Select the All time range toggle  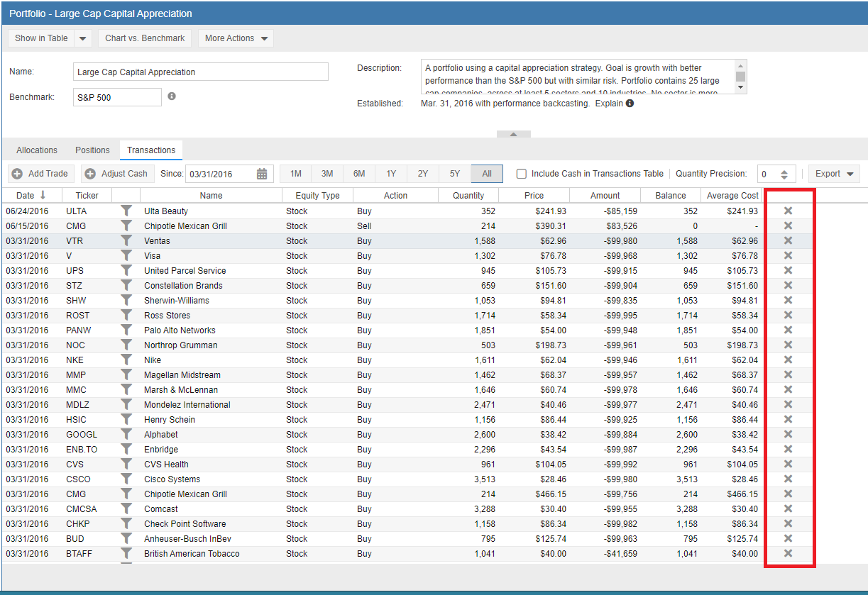tap(486, 174)
